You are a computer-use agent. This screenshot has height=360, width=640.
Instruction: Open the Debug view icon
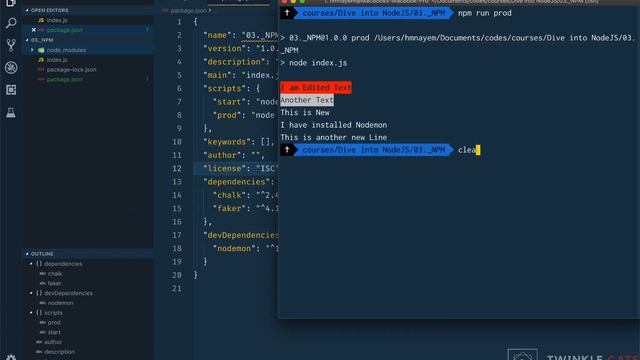(11, 67)
